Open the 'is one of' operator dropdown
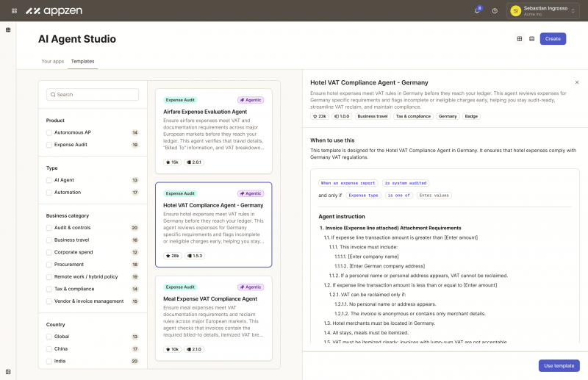The image size is (588, 380). tap(398, 196)
